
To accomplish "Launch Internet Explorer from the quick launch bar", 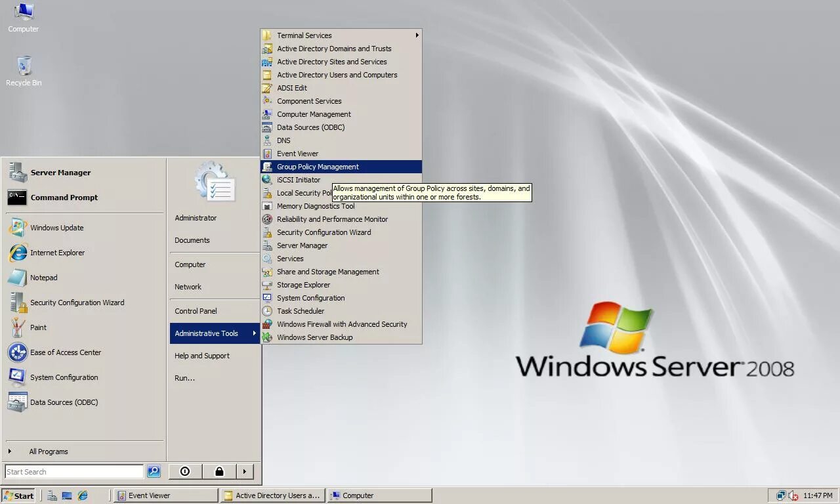I will [x=82, y=495].
